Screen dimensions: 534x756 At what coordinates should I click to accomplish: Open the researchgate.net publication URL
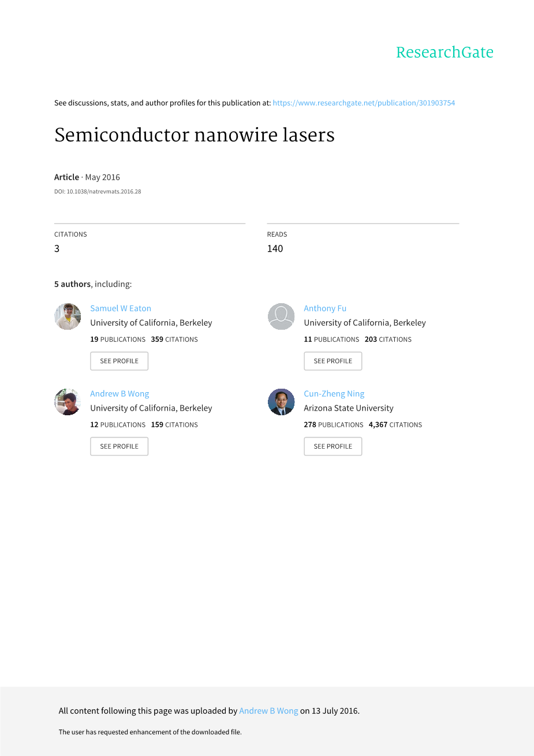pyautogui.click(x=364, y=103)
